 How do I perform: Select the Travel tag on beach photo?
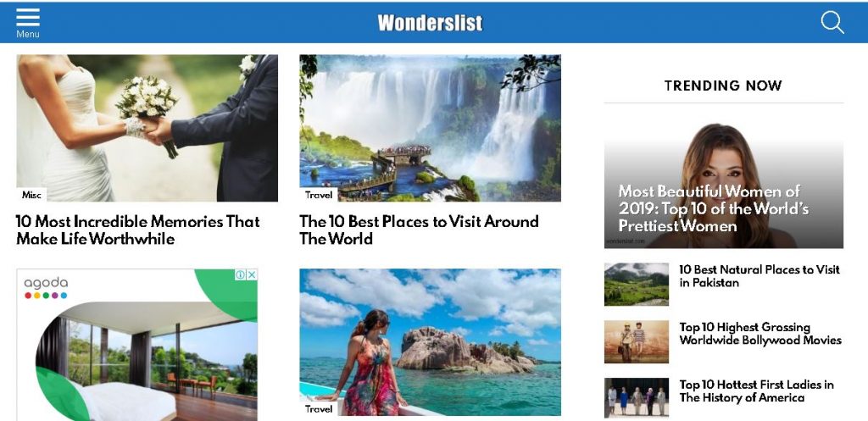point(319,409)
